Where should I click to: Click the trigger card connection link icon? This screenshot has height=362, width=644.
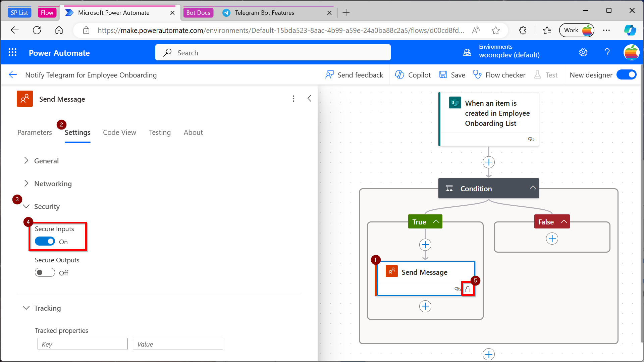click(531, 139)
